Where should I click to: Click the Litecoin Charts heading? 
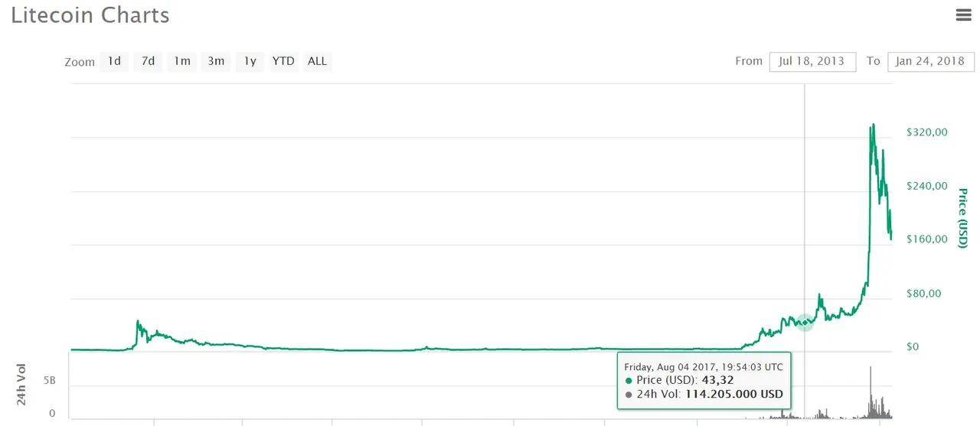coord(90,15)
